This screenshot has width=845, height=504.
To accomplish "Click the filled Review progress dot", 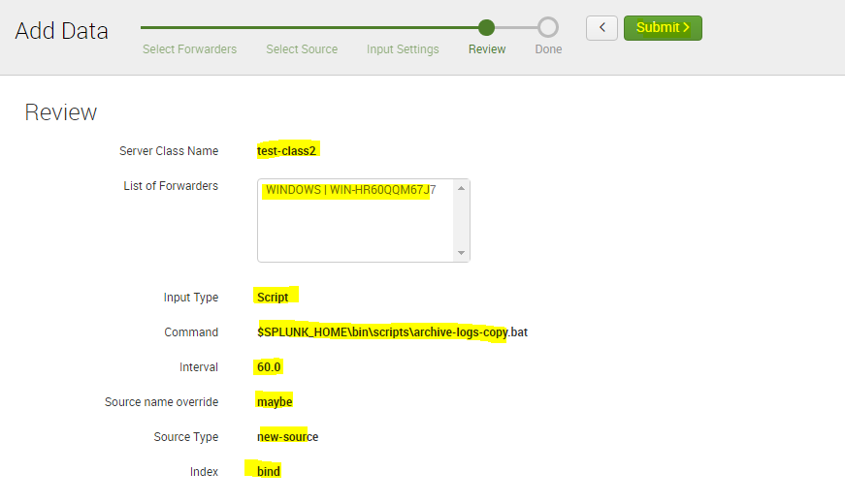I will (x=486, y=27).
